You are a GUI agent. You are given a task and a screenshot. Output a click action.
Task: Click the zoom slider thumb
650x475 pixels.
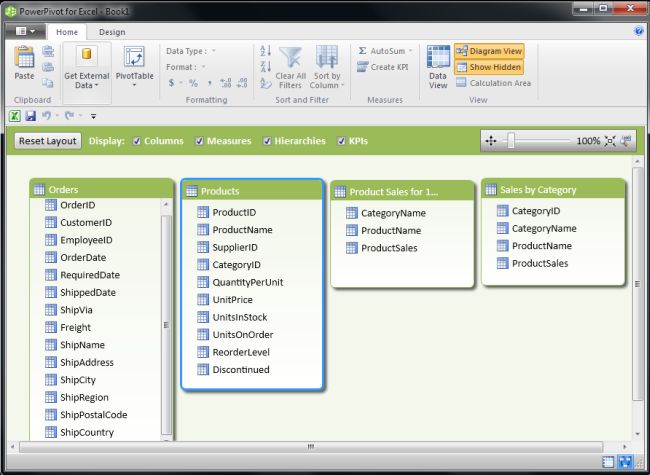(x=511, y=141)
